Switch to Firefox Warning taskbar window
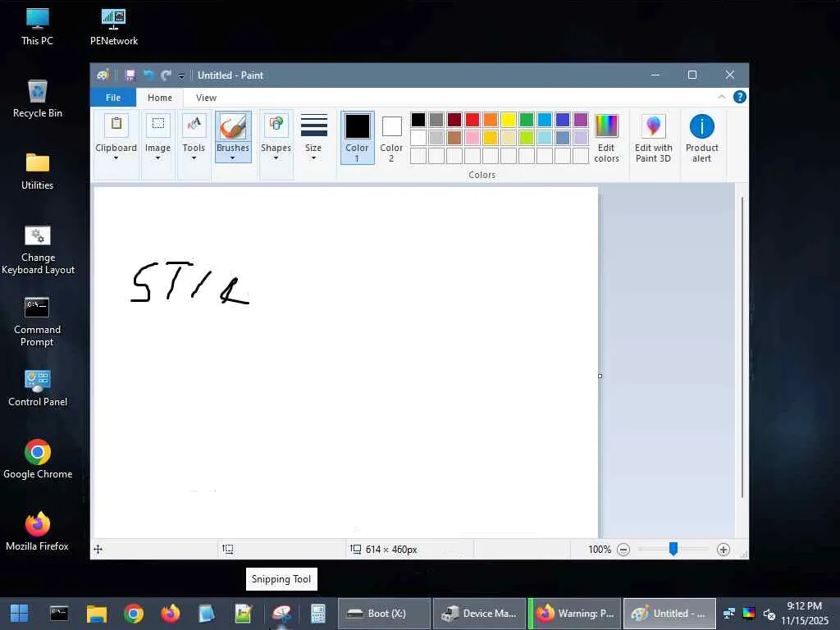840x630 pixels. pyautogui.click(x=575, y=614)
